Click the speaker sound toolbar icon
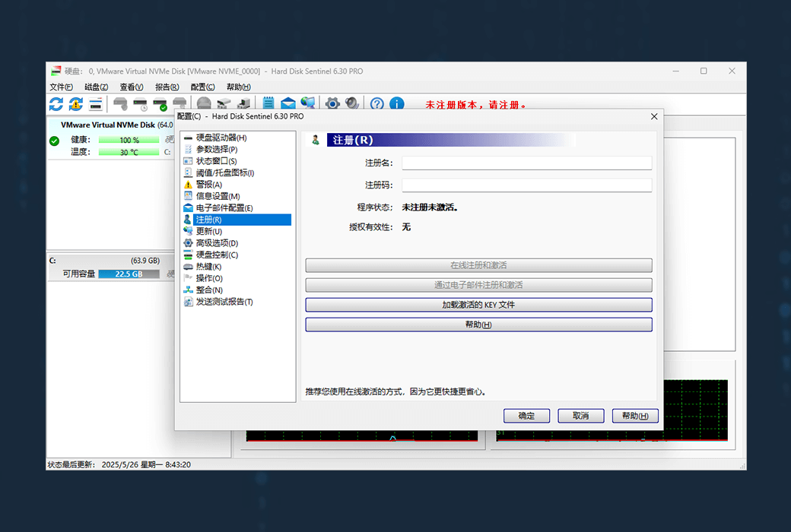The height and width of the screenshot is (532, 791). 352,103
